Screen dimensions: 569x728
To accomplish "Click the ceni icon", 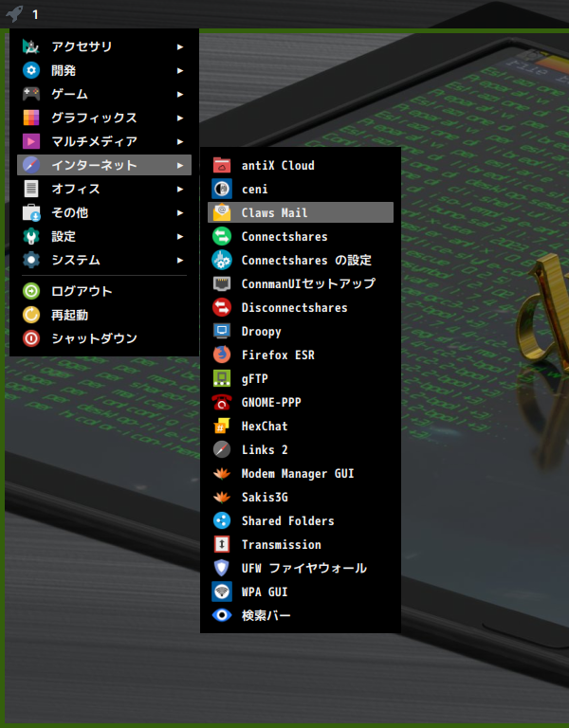I will [222, 189].
